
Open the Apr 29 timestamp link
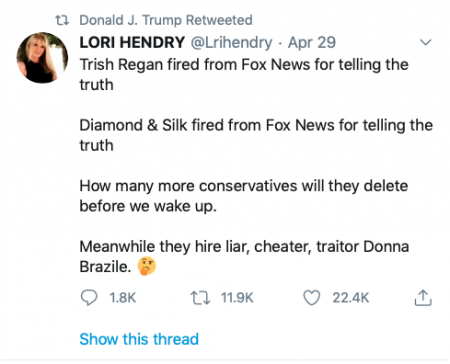pos(312,43)
